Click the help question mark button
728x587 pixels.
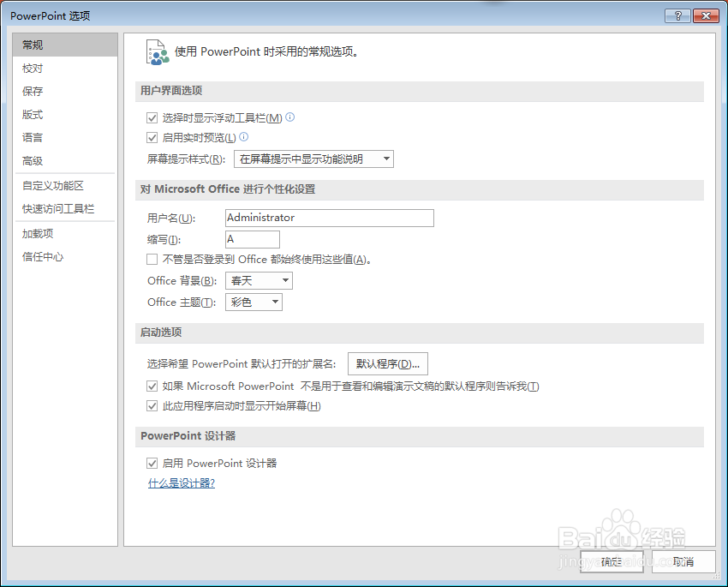[x=677, y=15]
